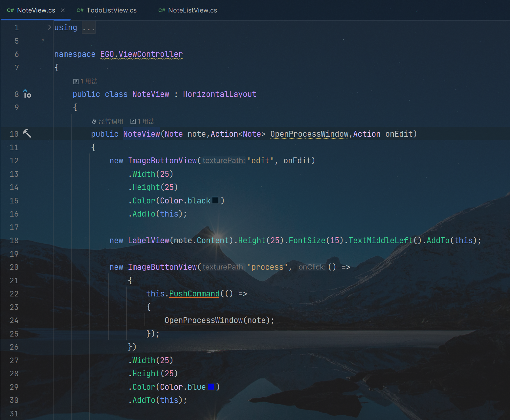Click the "edit" string literal
This screenshot has width=510, height=420.
[260, 161]
